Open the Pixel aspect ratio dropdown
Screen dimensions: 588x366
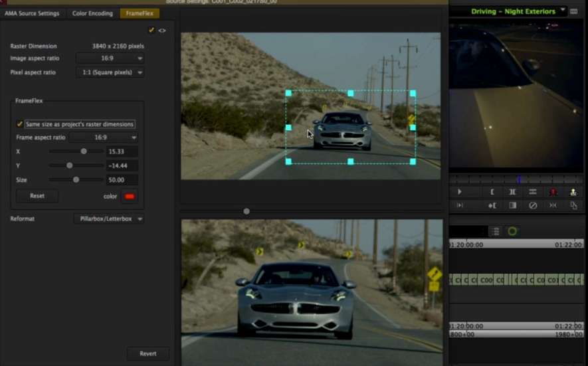pos(110,72)
